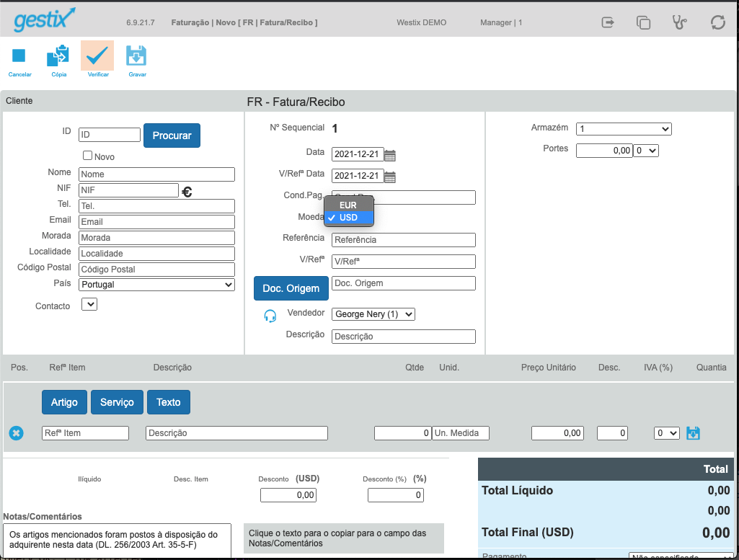Viewport: 739px width, 560px height.
Task: Select EUR in the Moeda list
Action: 349,205
